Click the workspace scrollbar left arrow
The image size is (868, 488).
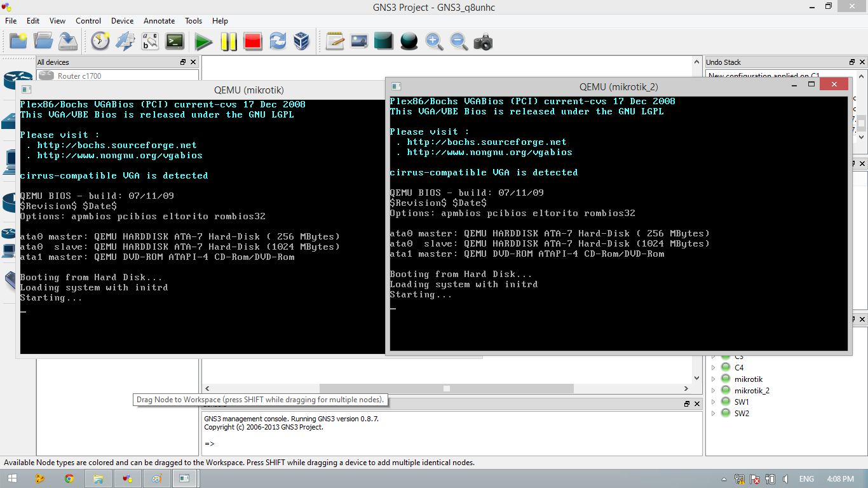click(x=207, y=388)
